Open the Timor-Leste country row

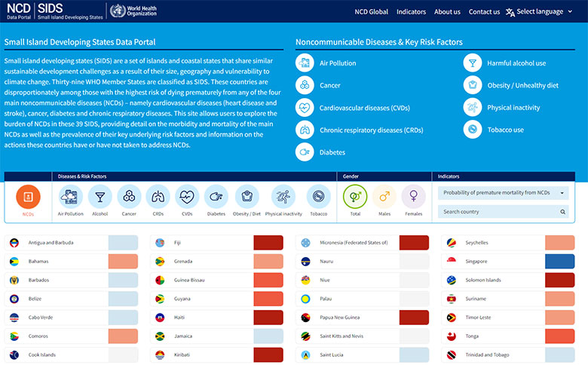point(508,317)
